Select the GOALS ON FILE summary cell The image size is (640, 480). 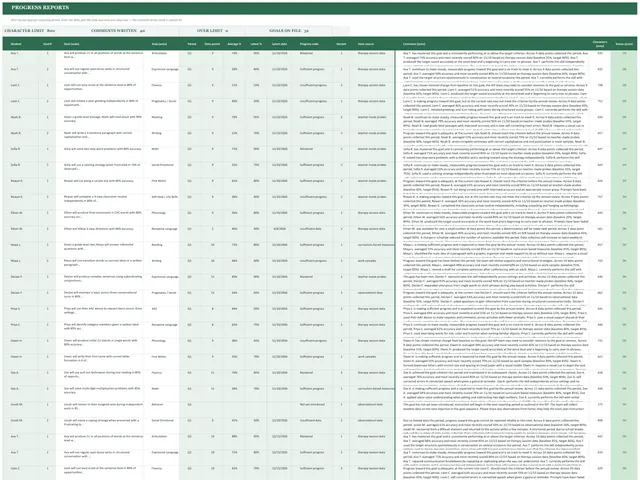(289, 31)
